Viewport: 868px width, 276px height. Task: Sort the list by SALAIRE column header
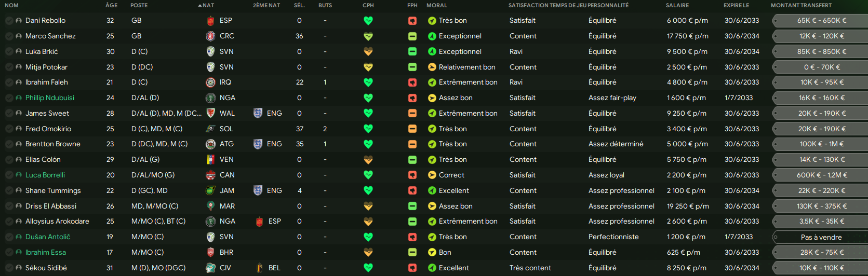(677, 5)
